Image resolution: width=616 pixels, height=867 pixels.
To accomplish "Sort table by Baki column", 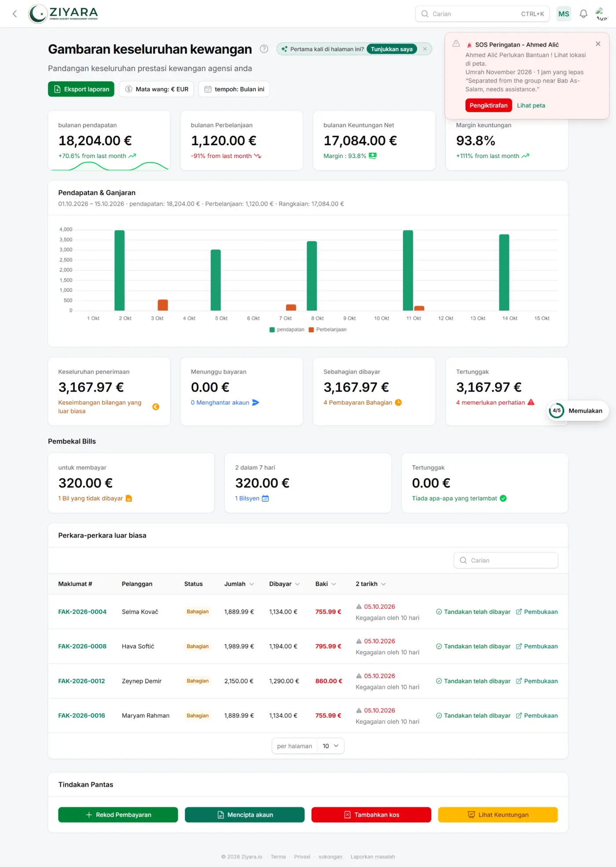I will (x=326, y=584).
